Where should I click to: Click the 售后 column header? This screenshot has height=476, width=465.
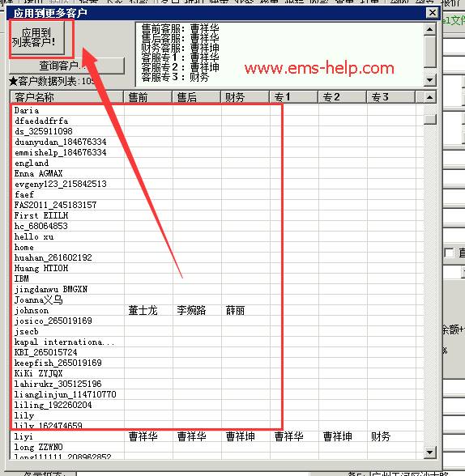[x=197, y=97]
